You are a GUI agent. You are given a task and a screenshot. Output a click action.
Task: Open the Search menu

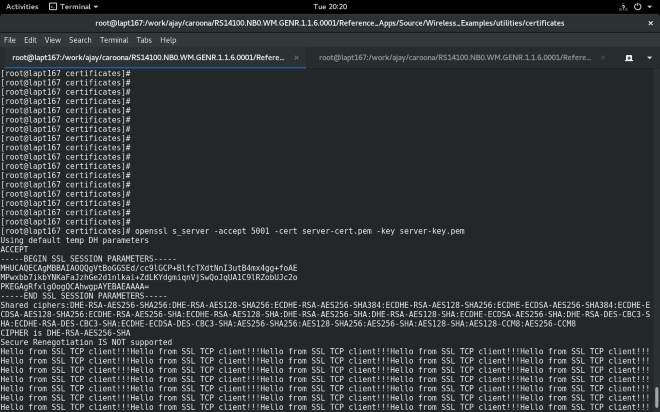(80, 40)
